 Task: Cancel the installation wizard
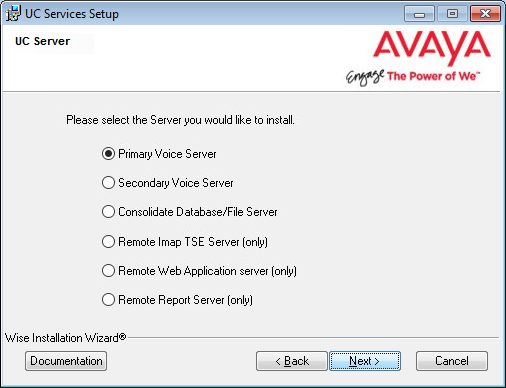(452, 361)
